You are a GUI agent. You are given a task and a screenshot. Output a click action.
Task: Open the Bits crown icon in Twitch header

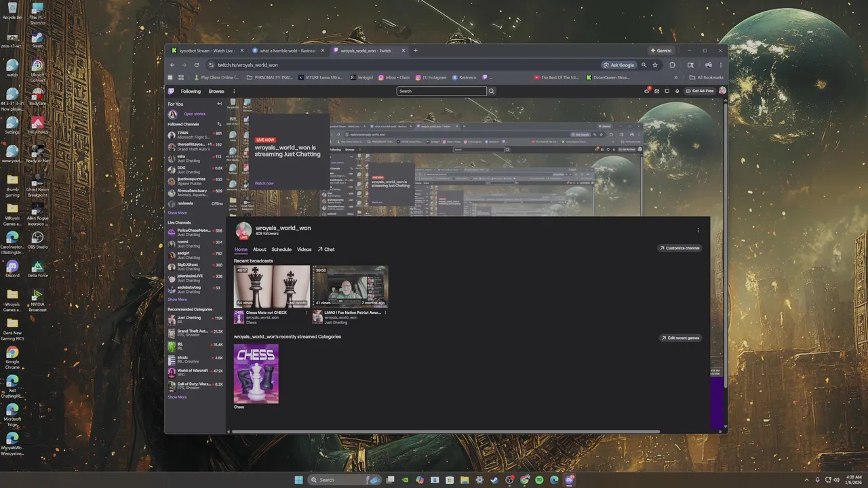677,91
